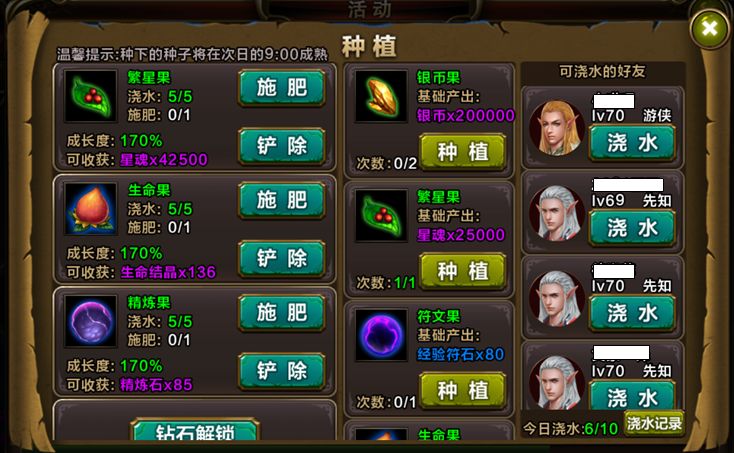The width and height of the screenshot is (734, 453).
Task: Click the lv70 游侠 blonde elf avatar
Action: click(x=557, y=127)
